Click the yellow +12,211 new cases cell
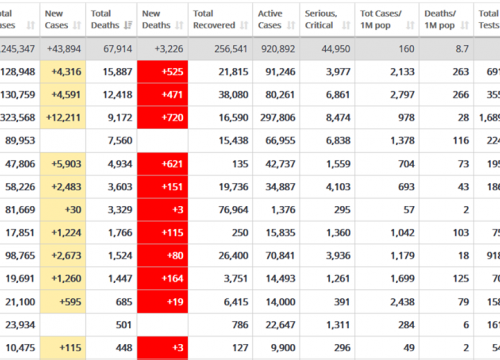 click(63, 118)
